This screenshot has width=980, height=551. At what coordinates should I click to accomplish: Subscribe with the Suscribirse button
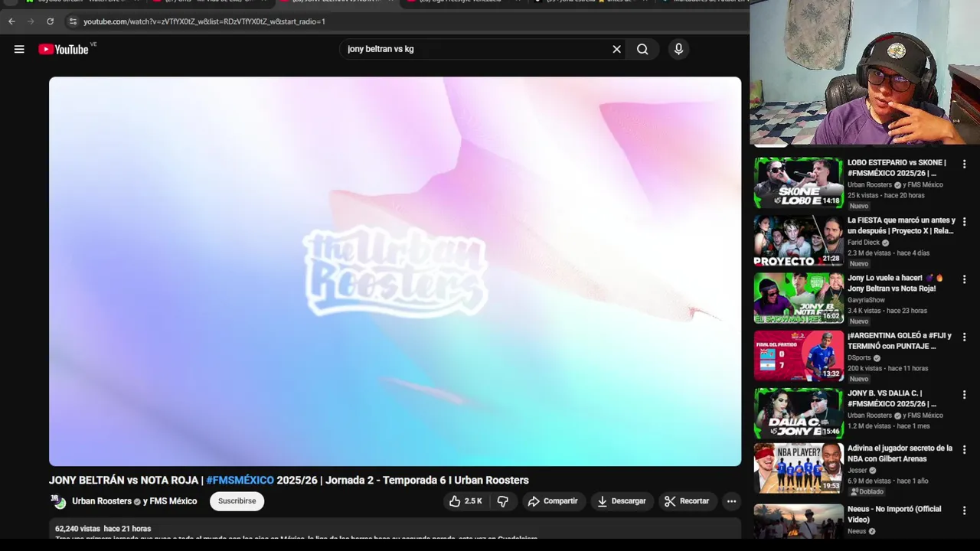coord(237,501)
